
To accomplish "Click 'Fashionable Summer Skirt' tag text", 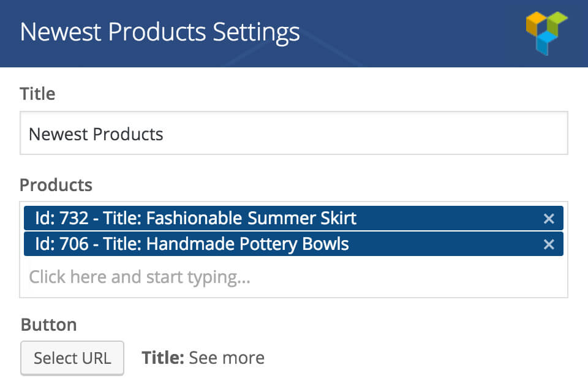I will click(x=251, y=218).
